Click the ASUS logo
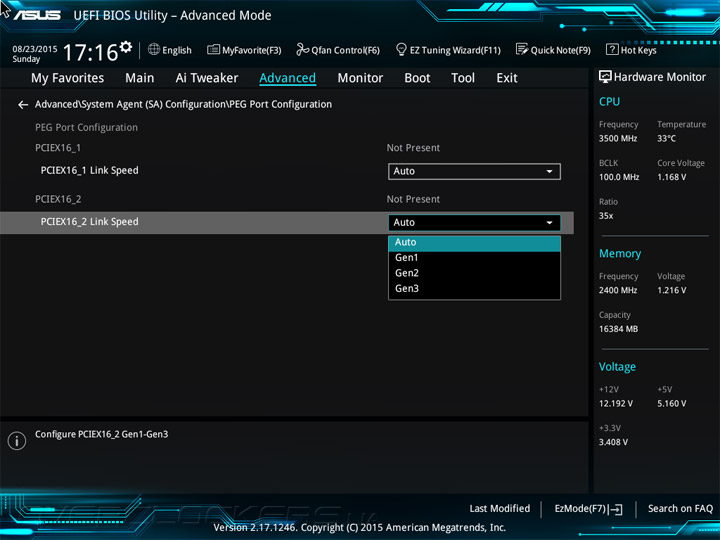This screenshot has width=720, height=540. (37, 15)
